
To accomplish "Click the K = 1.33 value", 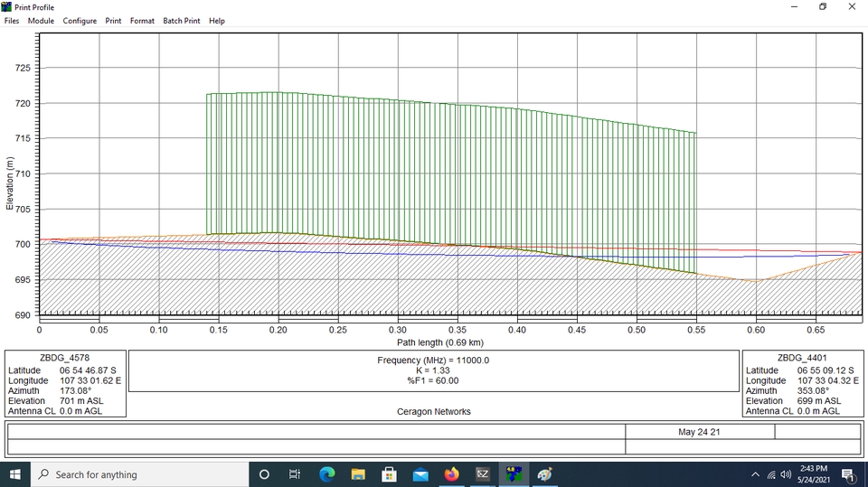I will coord(433,370).
